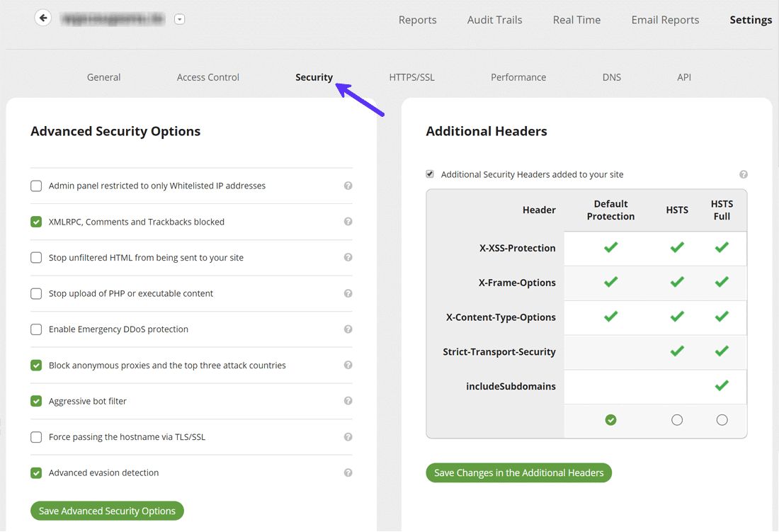
Task: Enable Admin panel restricted to Whitelisted IPs
Action: 36,186
